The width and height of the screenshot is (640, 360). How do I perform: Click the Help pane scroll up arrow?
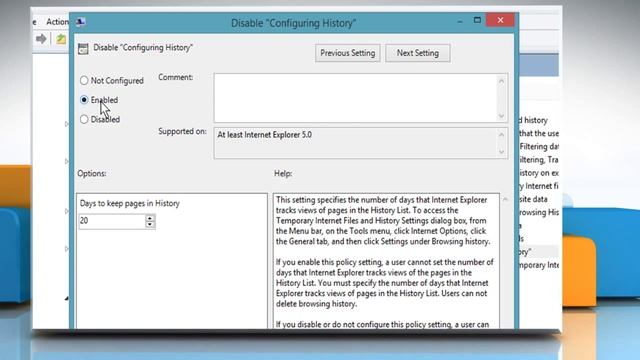point(505,199)
